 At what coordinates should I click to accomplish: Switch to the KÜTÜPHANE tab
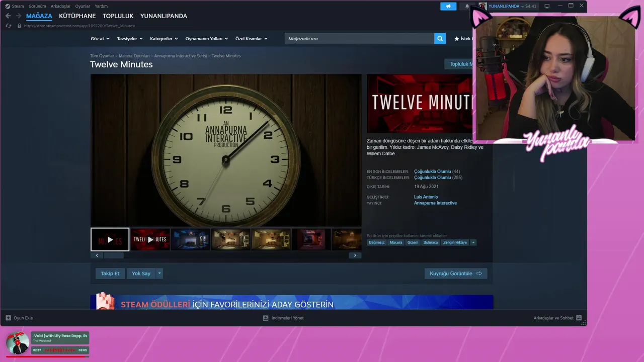pos(77,16)
